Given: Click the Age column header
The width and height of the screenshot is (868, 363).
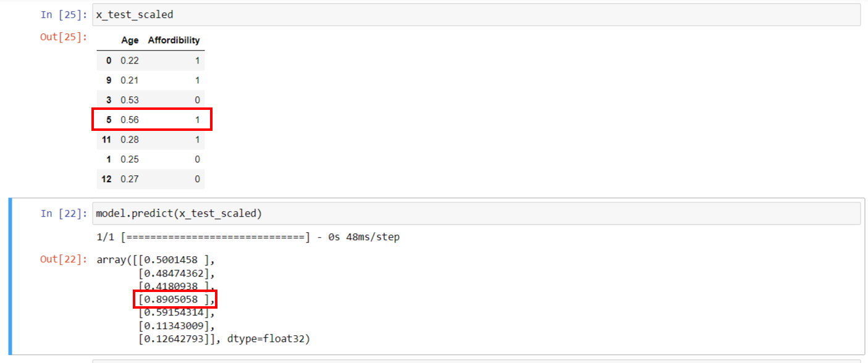Looking at the screenshot, I should 130,40.
